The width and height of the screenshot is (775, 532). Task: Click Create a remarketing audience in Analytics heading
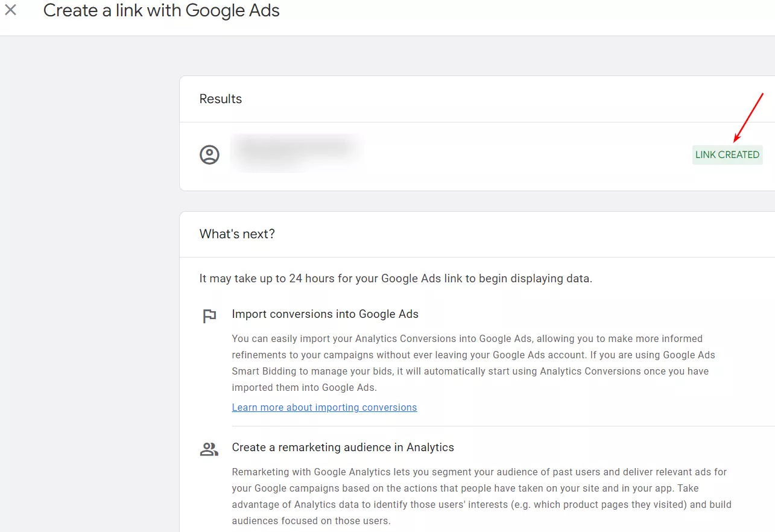pyautogui.click(x=343, y=447)
